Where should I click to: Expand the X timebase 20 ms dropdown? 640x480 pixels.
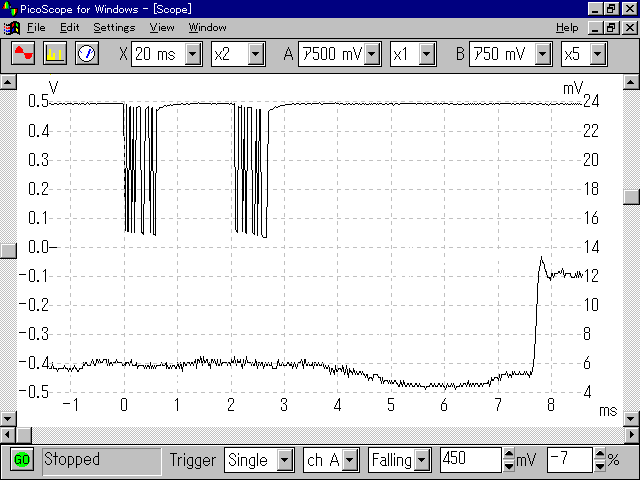193,54
